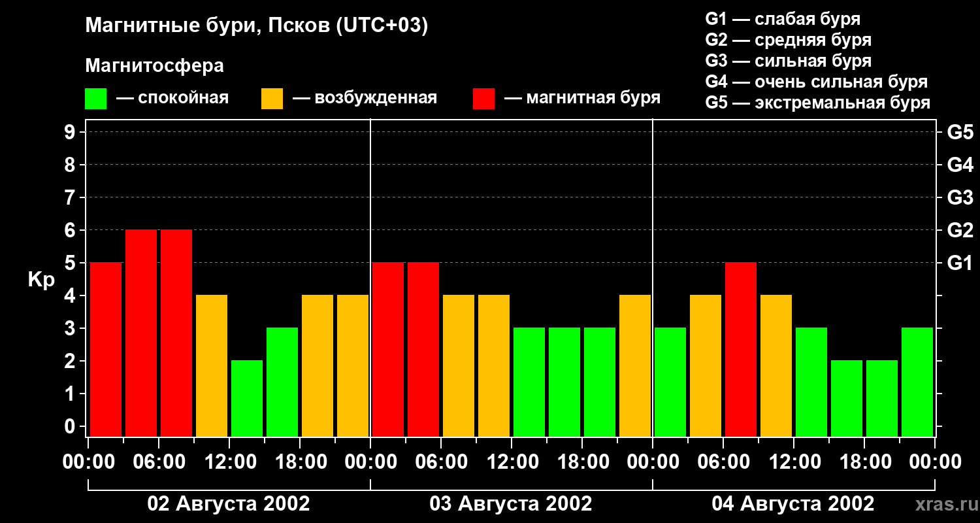
Task: Click the 09:00–12:00 orange bar on 03 Августа
Action: (x=494, y=365)
